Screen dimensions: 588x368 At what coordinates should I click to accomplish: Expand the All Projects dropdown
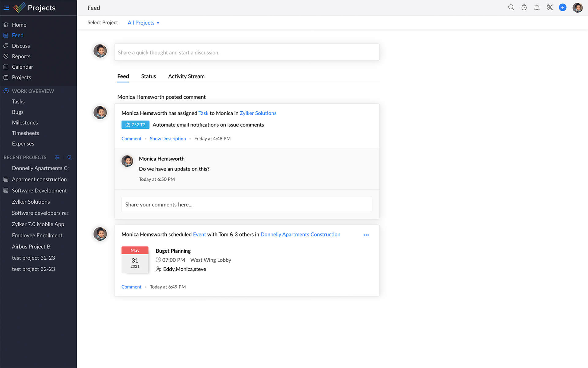tap(143, 23)
